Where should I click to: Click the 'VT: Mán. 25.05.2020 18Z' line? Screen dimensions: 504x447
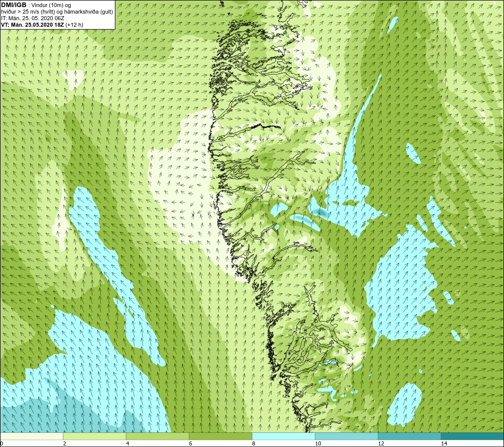32,25
